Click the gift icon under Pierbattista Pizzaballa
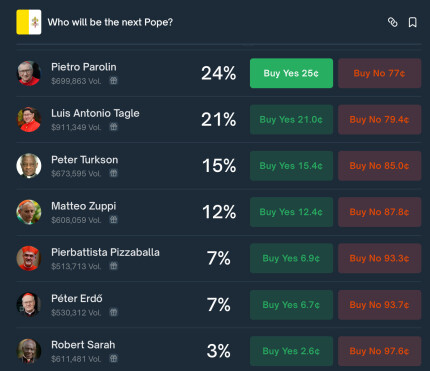This screenshot has height=371, width=430. point(113,266)
